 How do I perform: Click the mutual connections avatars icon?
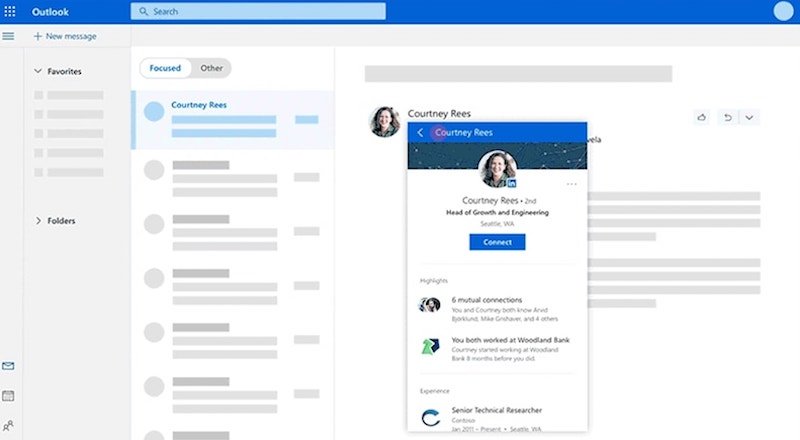pos(430,305)
